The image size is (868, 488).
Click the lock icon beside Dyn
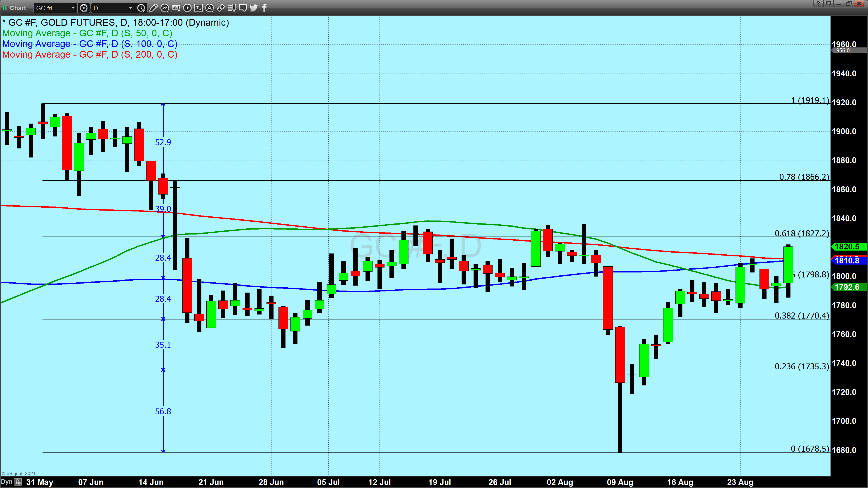(18, 482)
